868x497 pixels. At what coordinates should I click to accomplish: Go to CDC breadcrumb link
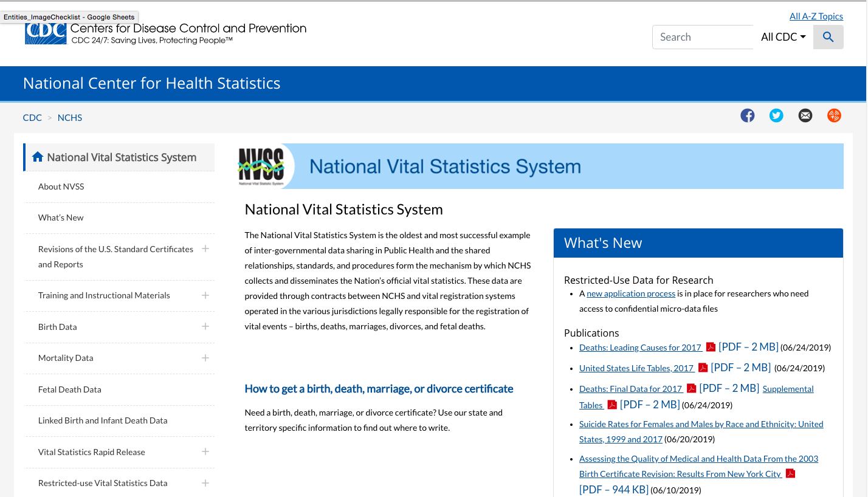pos(32,118)
